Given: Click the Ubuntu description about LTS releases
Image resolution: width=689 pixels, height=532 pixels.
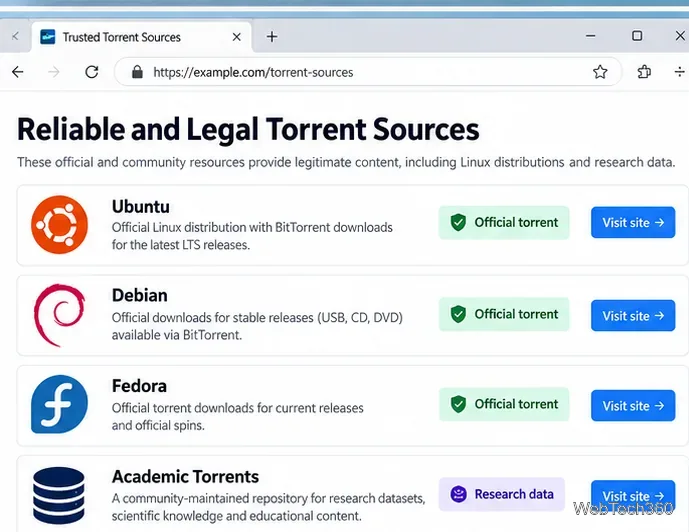Looking at the screenshot, I should point(252,236).
